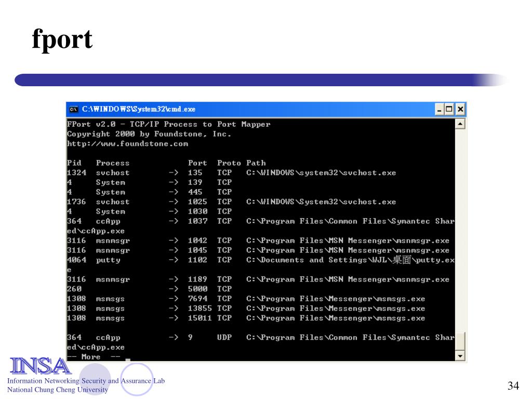Click the 'Port' column header
The width and height of the screenshot is (532, 399).
pos(197,163)
